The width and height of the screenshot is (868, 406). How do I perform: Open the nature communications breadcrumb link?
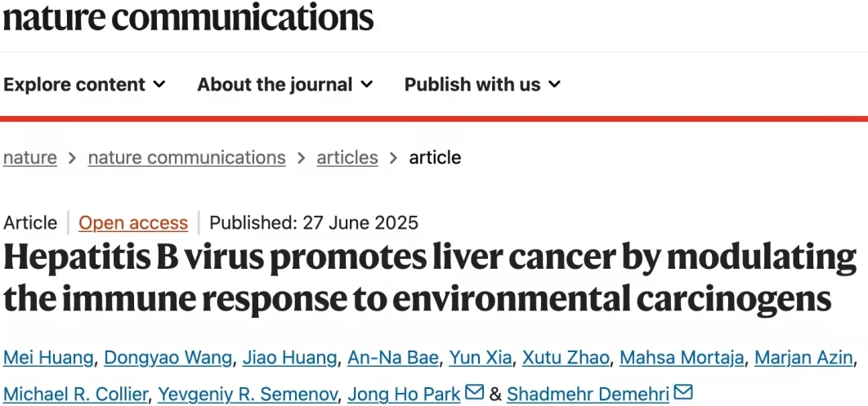(187, 158)
